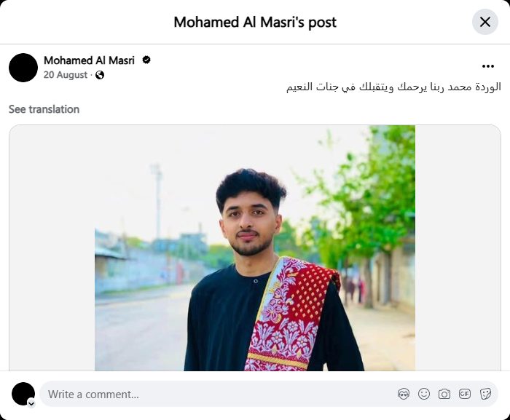Click the 20 August post timestamp
The width and height of the screenshot is (510, 420).
(66, 75)
